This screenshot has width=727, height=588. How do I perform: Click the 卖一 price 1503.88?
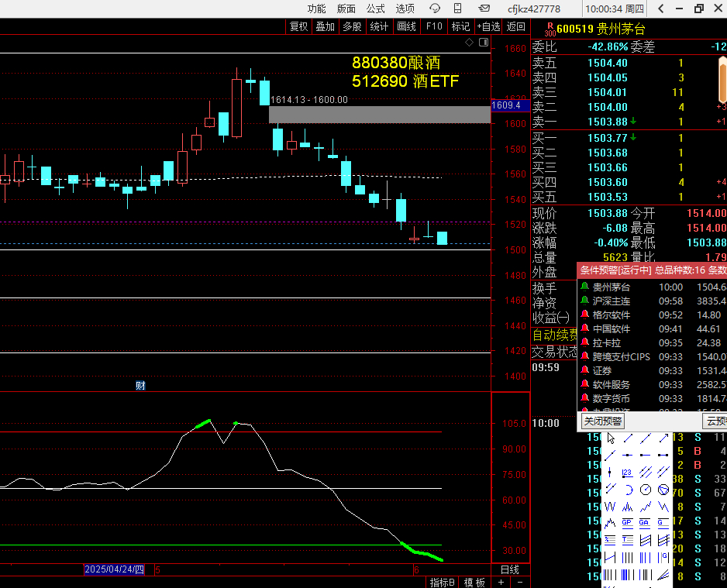tap(608, 122)
